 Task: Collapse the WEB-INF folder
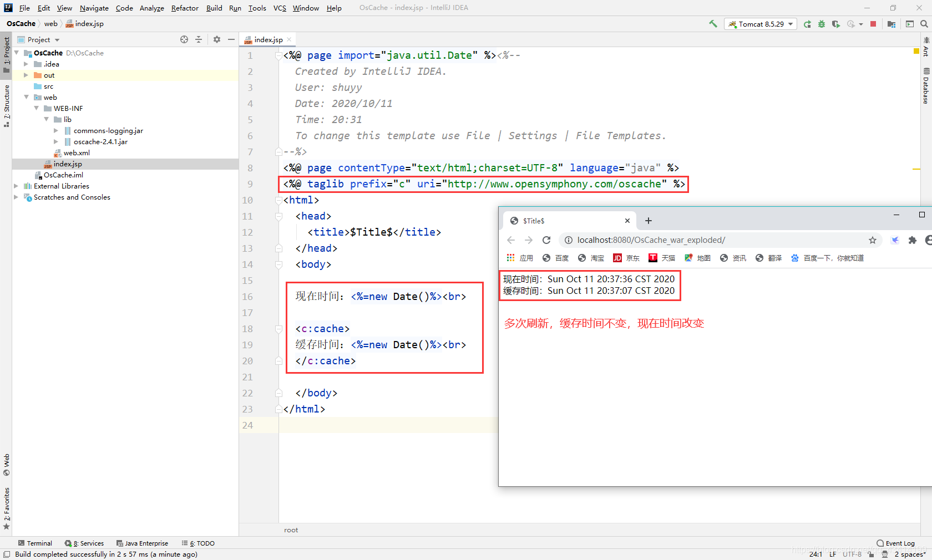(x=36, y=108)
